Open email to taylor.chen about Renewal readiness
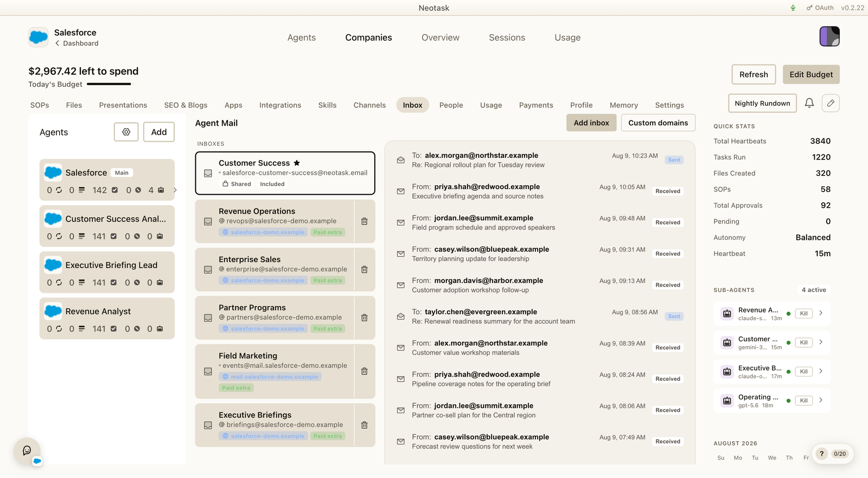 pyautogui.click(x=540, y=316)
